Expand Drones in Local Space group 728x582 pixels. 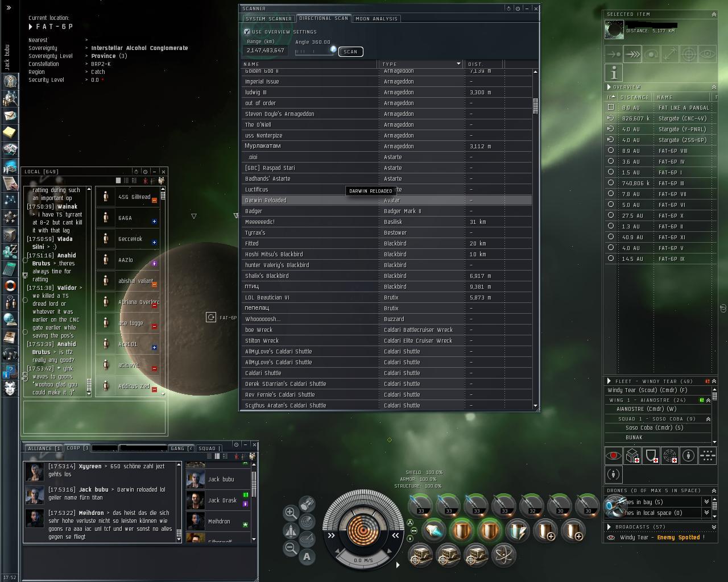coord(706,513)
